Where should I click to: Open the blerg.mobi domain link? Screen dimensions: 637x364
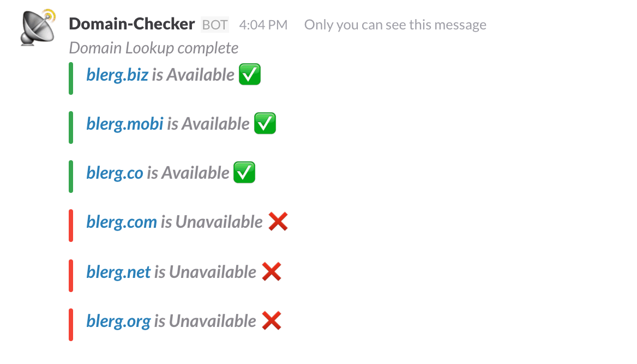click(125, 124)
